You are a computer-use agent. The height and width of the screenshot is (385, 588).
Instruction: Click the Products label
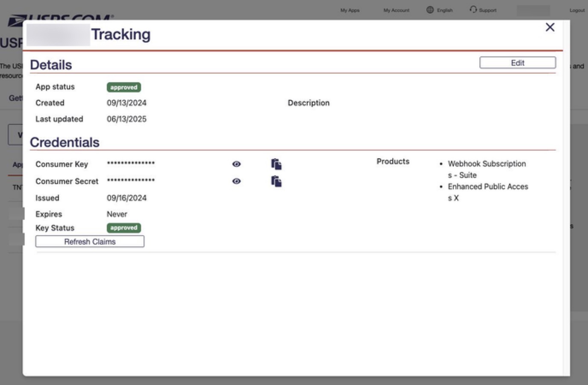pyautogui.click(x=393, y=162)
